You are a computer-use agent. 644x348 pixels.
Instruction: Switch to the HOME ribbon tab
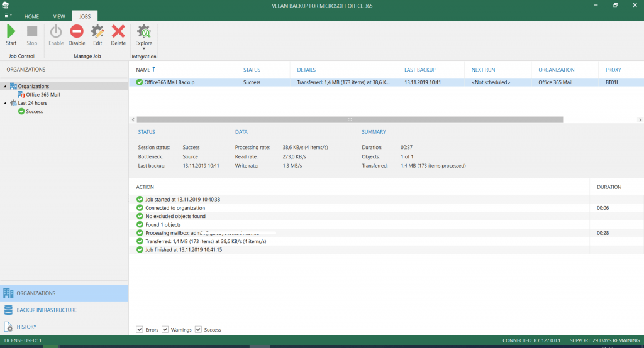tap(31, 16)
